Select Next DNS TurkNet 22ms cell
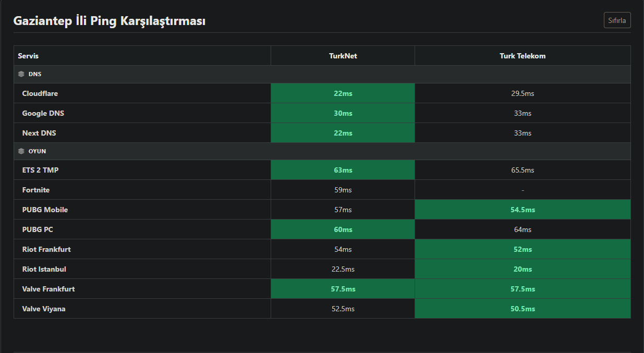644x353 pixels. [x=343, y=133]
